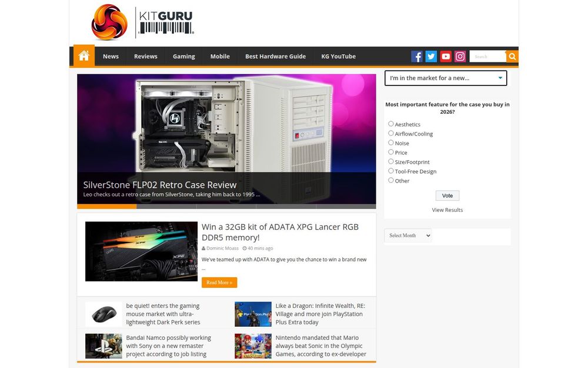This screenshot has height=368, width=588.
Task: Open the Best Hardware Guide menu
Action: coord(275,57)
